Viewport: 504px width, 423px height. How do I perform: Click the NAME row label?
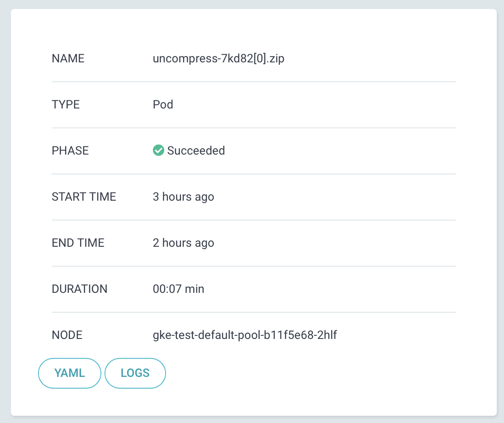(x=68, y=58)
